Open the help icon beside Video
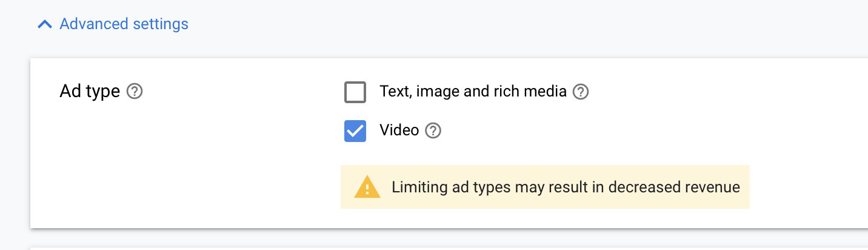 click(x=433, y=130)
